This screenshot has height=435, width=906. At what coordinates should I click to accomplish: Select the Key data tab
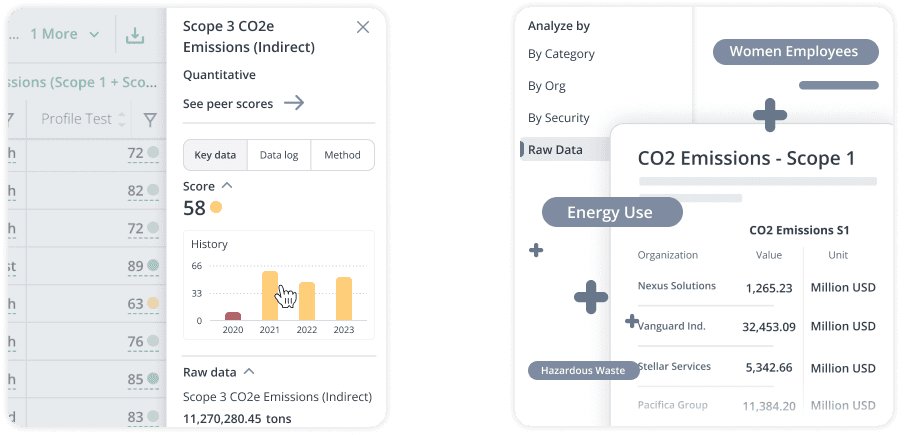pyautogui.click(x=215, y=155)
